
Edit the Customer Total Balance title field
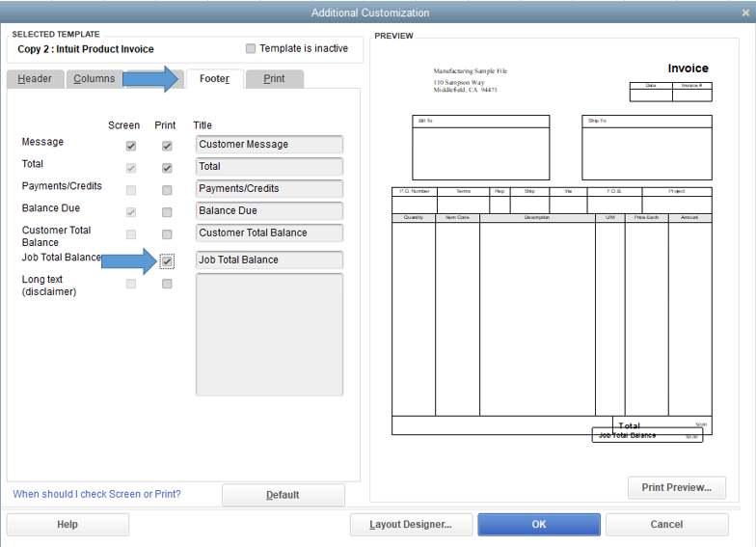point(269,233)
